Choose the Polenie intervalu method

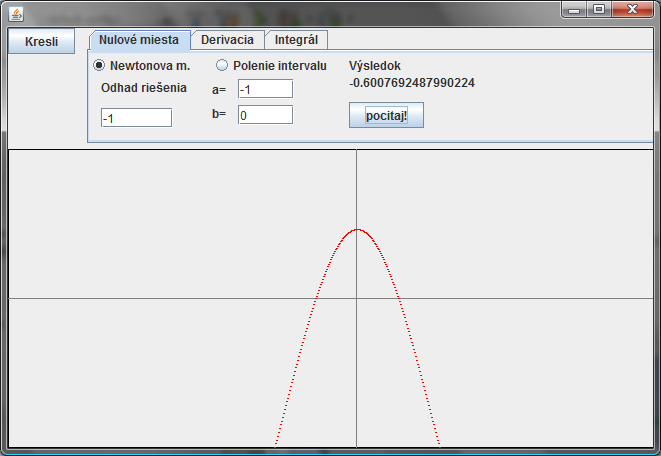point(222,65)
